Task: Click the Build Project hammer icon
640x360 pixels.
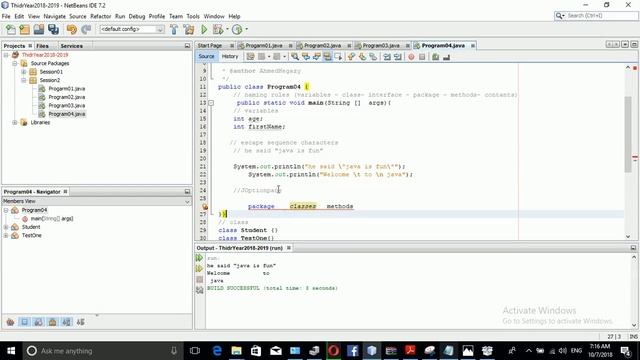Action: click(174, 29)
